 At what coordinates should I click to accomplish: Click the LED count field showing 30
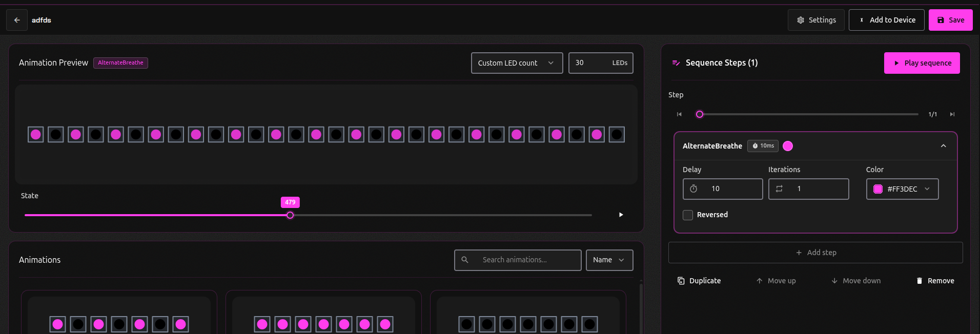[x=601, y=63]
